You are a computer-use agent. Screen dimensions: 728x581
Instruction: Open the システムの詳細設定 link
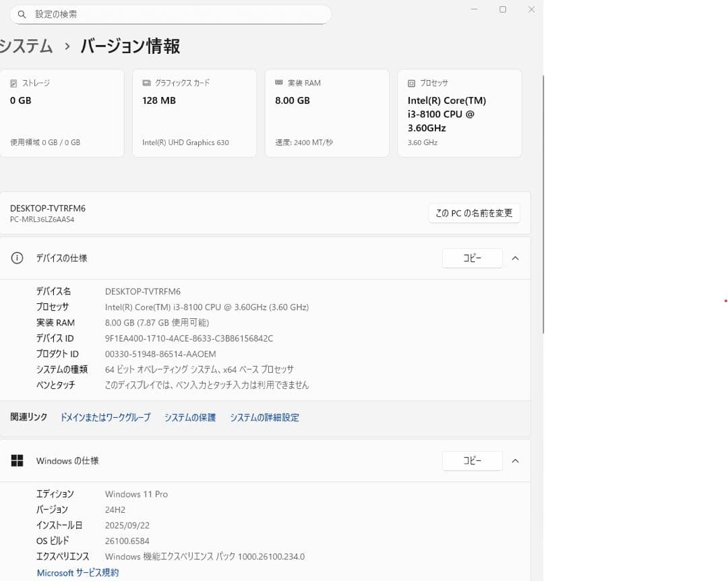coord(264,417)
